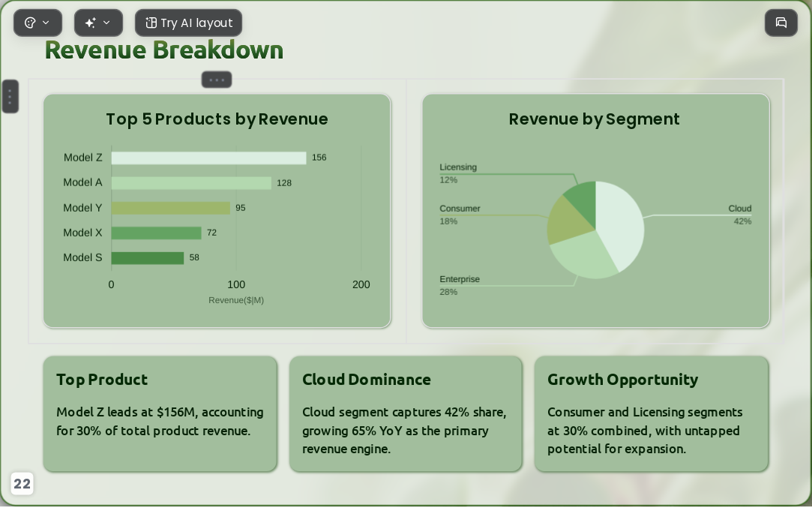Click the 128 value label
Image resolution: width=812 pixels, height=508 pixels.
(x=283, y=183)
